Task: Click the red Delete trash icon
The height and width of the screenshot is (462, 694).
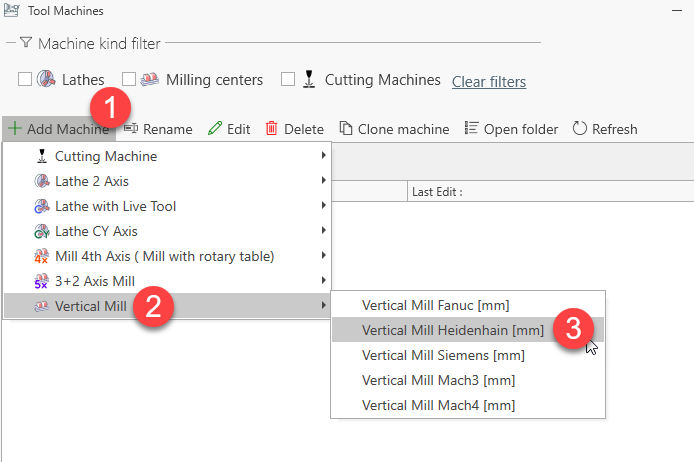Action: click(x=272, y=129)
